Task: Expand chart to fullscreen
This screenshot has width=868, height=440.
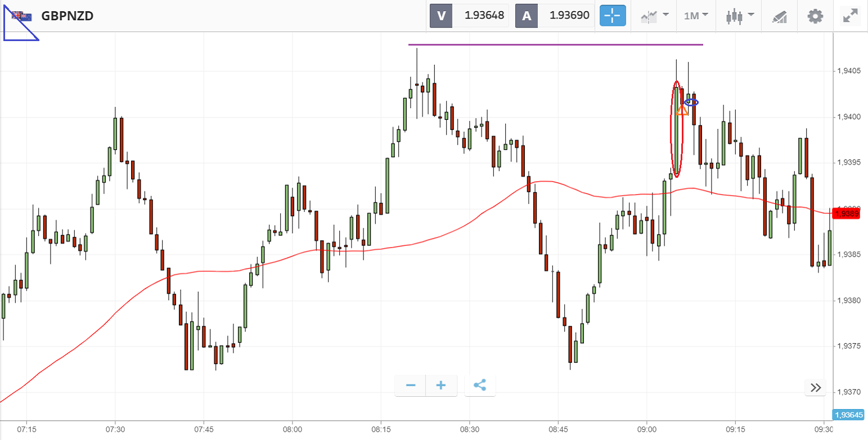Action: (850, 16)
